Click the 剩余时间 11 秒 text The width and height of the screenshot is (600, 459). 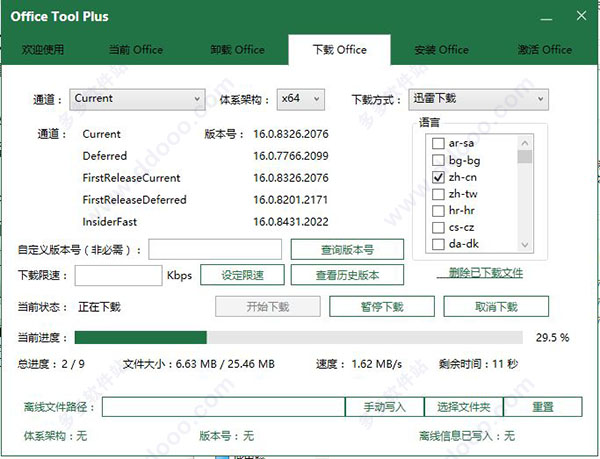478,364
